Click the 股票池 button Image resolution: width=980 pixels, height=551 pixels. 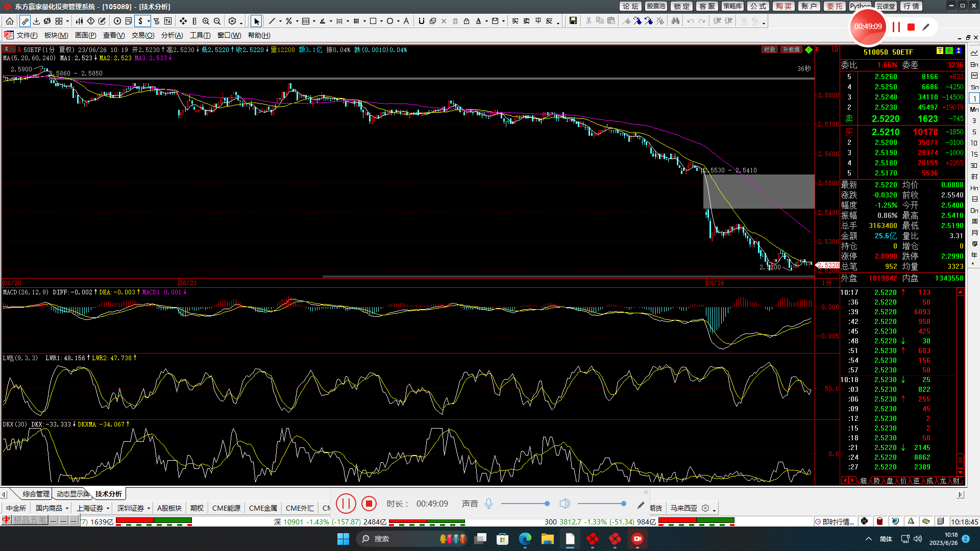point(656,6)
